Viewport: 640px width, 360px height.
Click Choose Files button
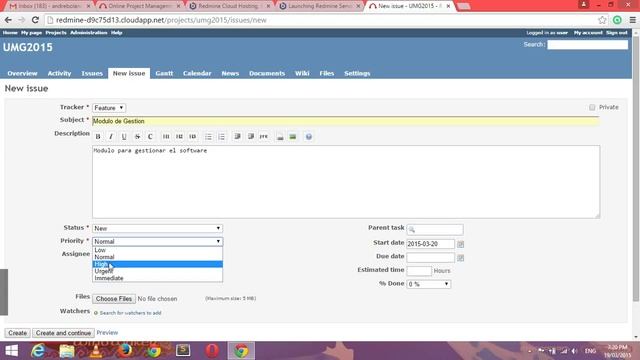(114, 299)
